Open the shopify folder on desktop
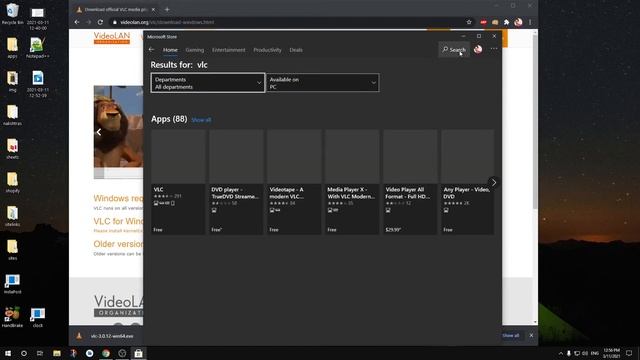640x360 pixels. (x=12, y=182)
